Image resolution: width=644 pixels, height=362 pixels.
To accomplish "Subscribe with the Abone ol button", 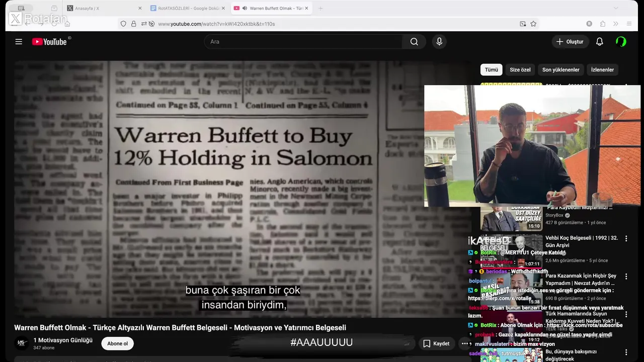I will coord(117,343).
